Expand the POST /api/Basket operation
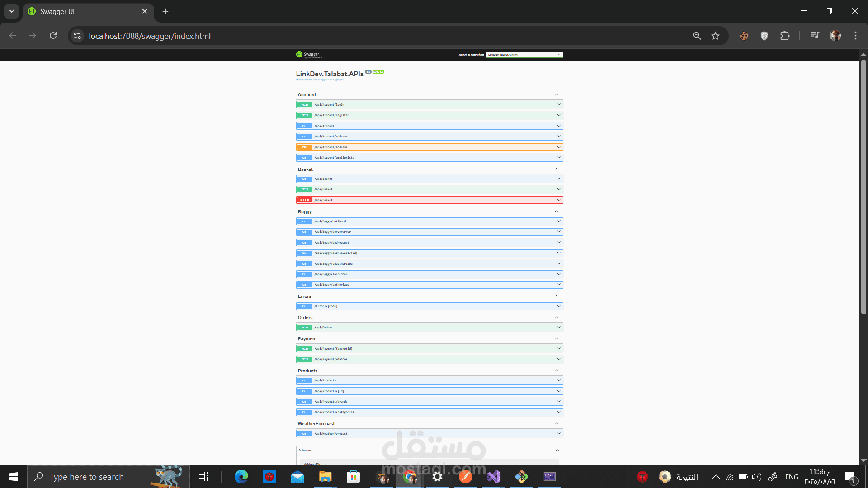This screenshot has height=488, width=868. (429, 189)
